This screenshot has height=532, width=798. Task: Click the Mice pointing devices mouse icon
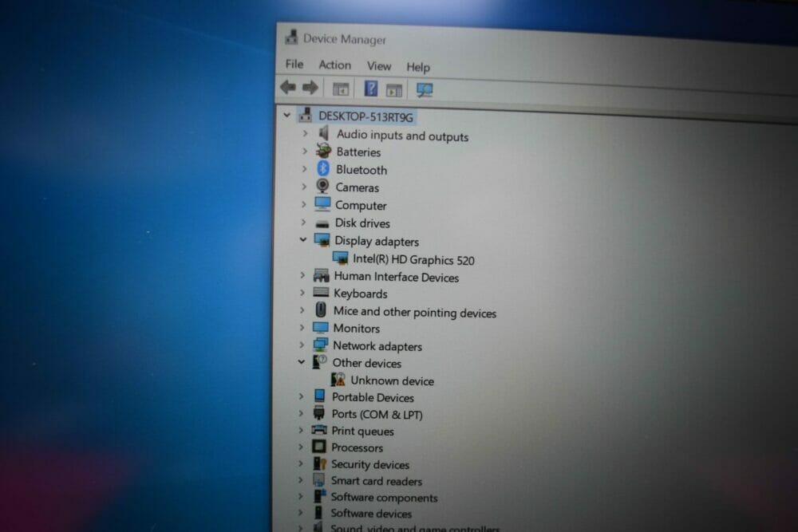[x=321, y=309]
